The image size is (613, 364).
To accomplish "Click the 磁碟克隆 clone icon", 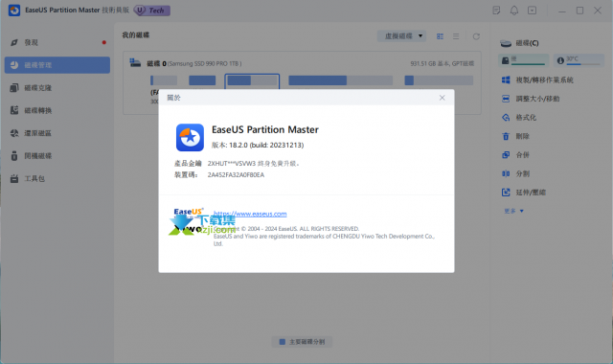I will [x=14, y=87].
